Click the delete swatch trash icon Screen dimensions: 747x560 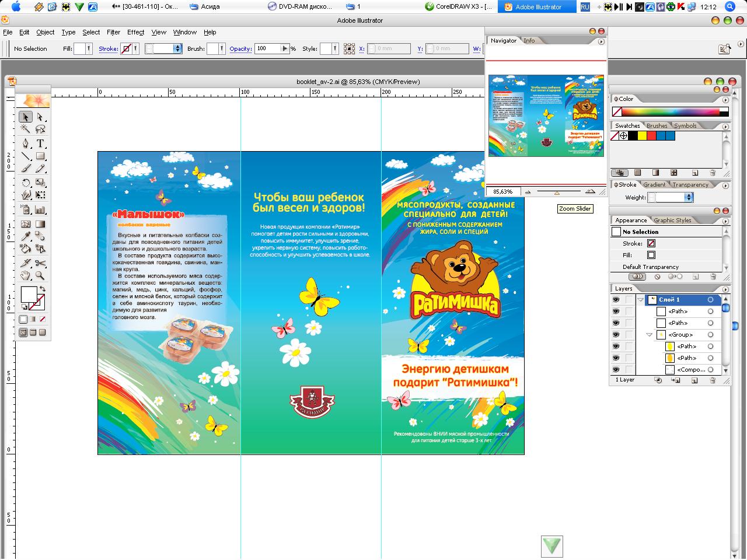pyautogui.click(x=713, y=173)
